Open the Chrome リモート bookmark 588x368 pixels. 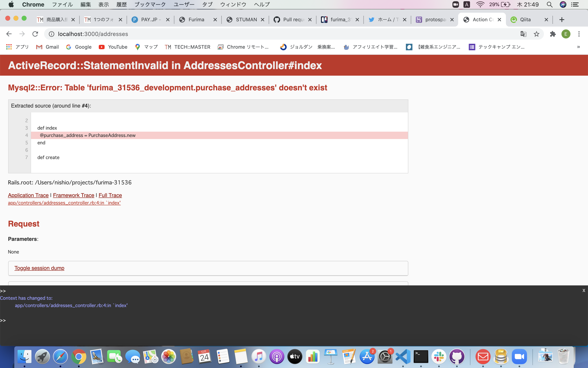click(x=243, y=47)
